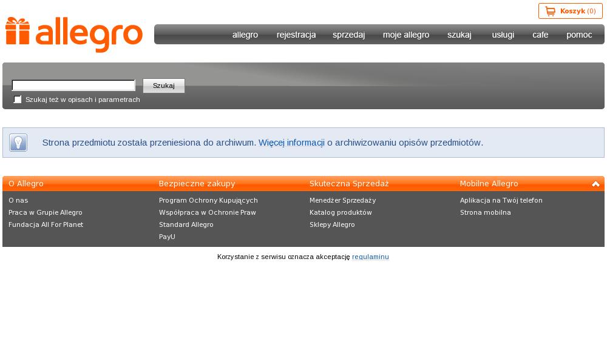This screenshot has height=364, width=607.
Task: Collapse the footer with up arrow
Action: [595, 184]
